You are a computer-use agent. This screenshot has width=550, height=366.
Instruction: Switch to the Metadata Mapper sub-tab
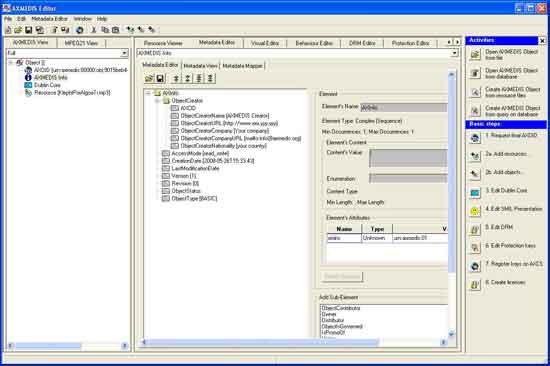tap(242, 66)
